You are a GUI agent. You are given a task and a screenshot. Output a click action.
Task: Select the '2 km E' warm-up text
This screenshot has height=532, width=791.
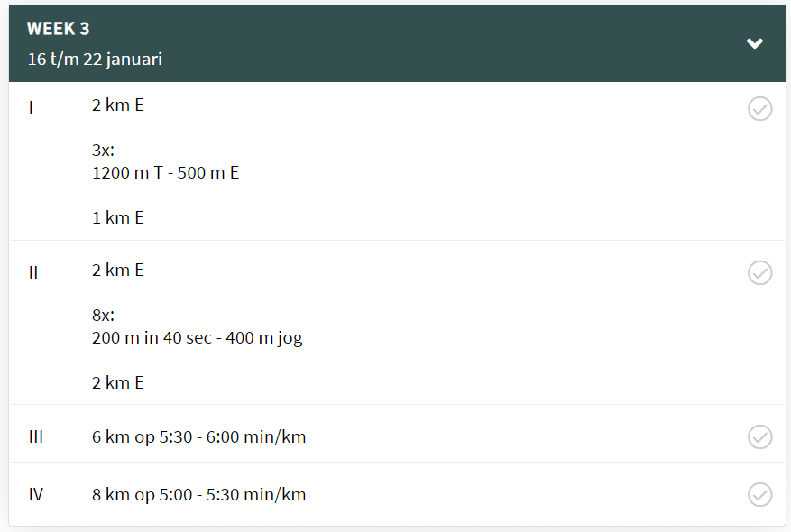117,105
